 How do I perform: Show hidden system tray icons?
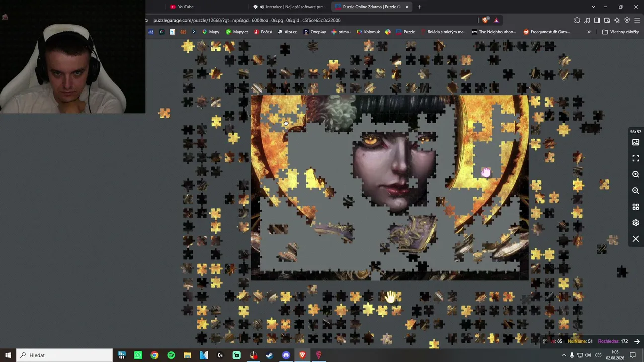point(563,355)
